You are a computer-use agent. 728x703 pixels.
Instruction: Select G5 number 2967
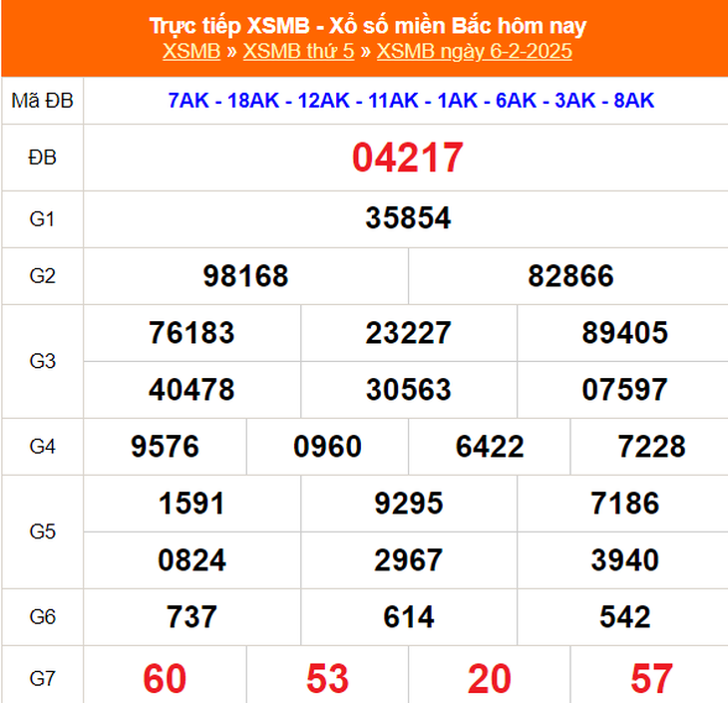point(409,559)
